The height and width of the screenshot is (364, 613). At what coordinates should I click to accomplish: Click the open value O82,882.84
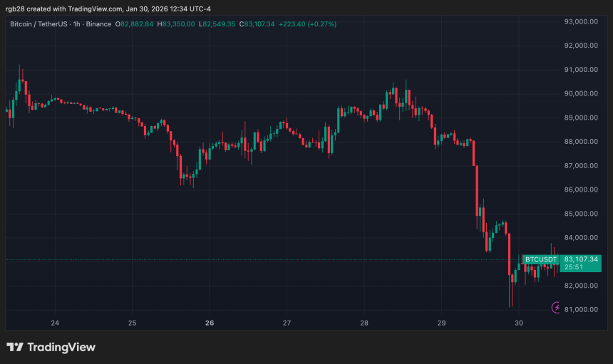[x=134, y=24]
